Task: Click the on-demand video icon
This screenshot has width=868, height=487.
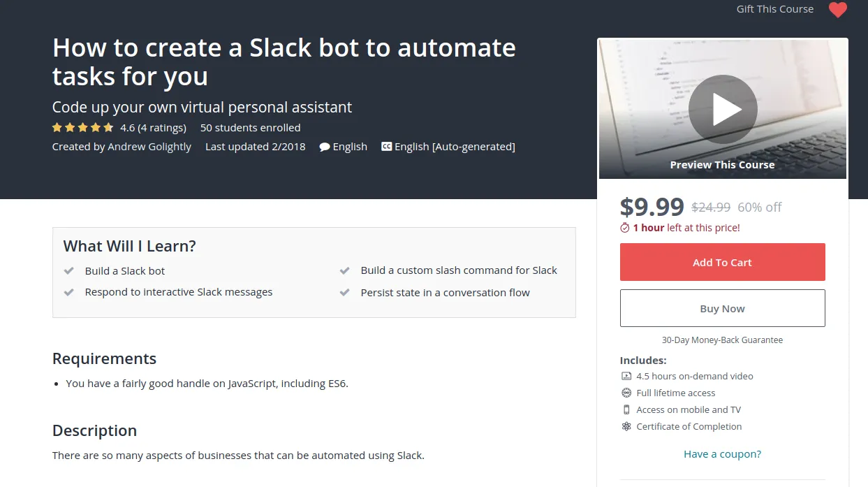Action: (x=626, y=376)
